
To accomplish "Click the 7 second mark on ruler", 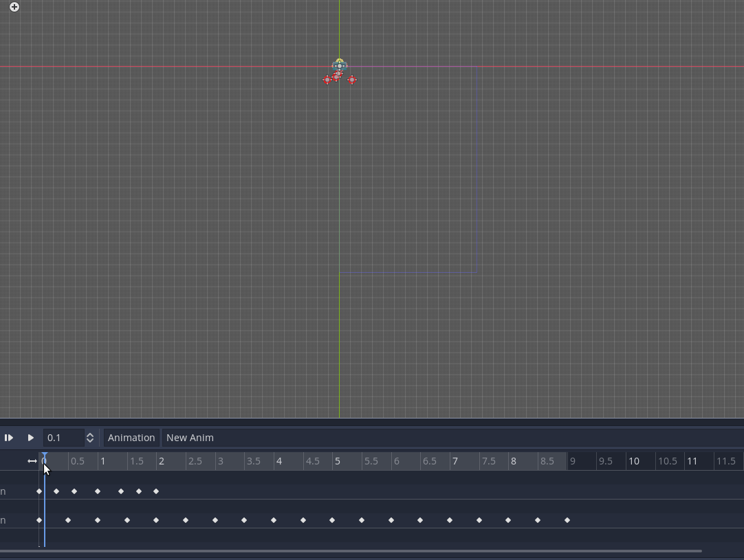I will click(455, 461).
